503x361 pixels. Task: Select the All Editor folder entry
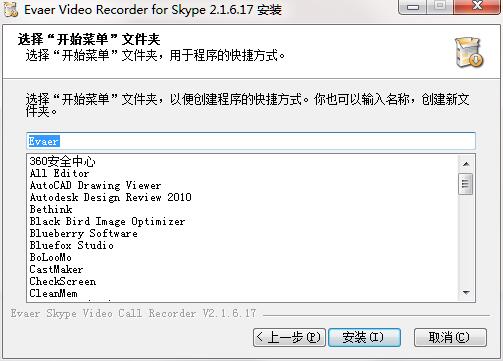click(59, 173)
